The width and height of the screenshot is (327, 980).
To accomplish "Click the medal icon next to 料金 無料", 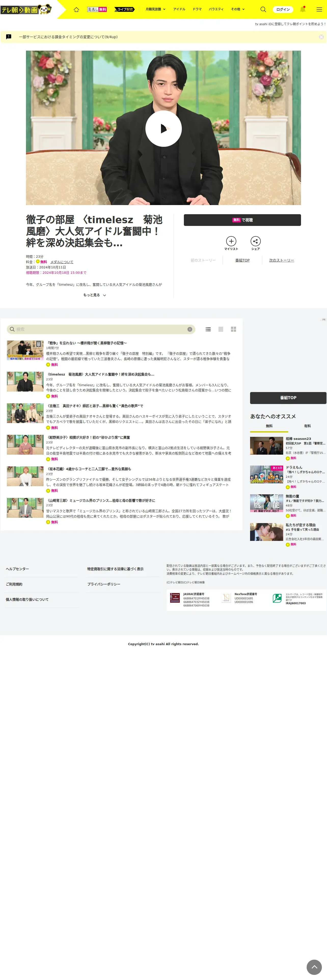I will 38,262.
